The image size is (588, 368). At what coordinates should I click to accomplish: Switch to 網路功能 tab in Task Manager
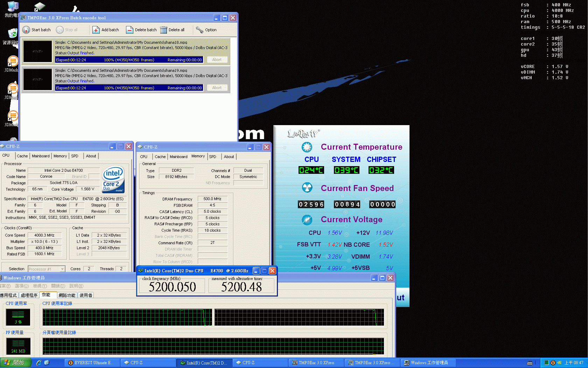coord(67,295)
